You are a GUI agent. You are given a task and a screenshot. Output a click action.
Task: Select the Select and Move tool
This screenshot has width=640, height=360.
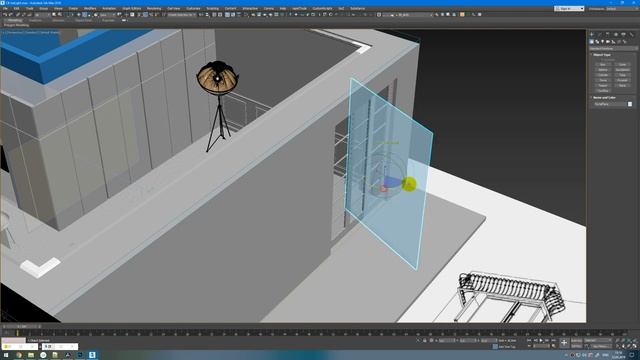(79, 14)
